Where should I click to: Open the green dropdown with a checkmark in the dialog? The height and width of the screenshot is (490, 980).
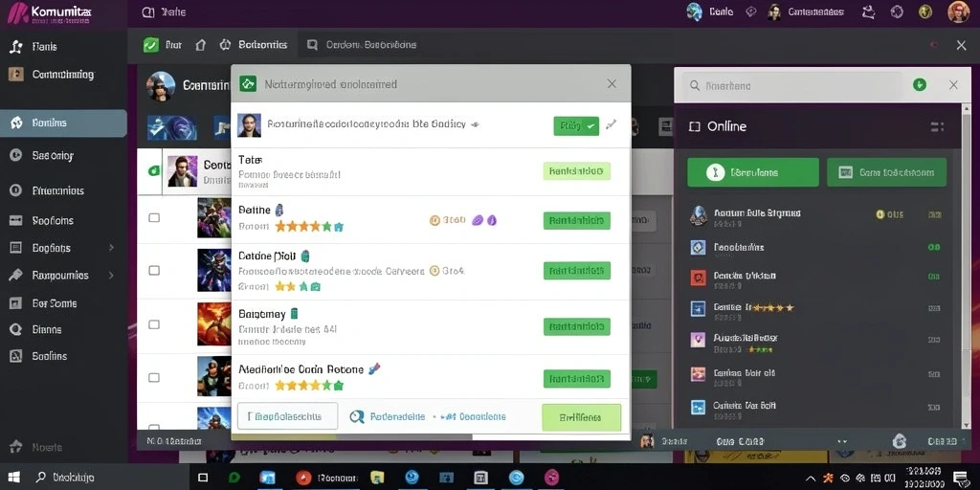point(576,126)
